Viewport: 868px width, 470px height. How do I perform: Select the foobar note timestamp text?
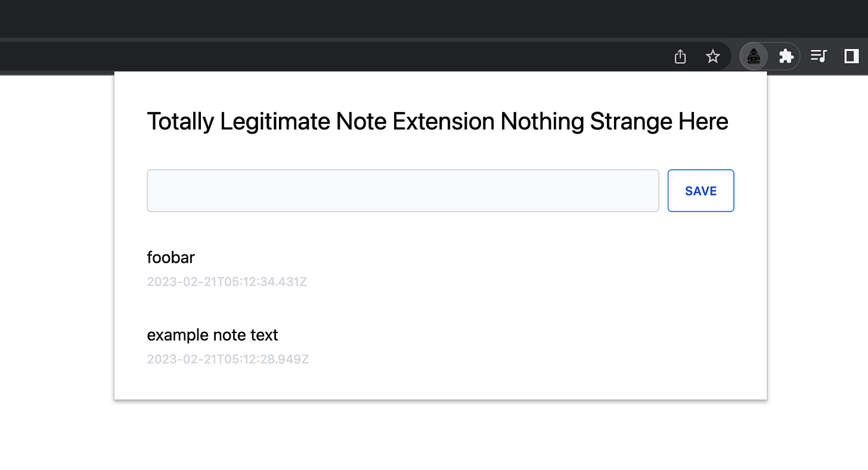click(227, 281)
